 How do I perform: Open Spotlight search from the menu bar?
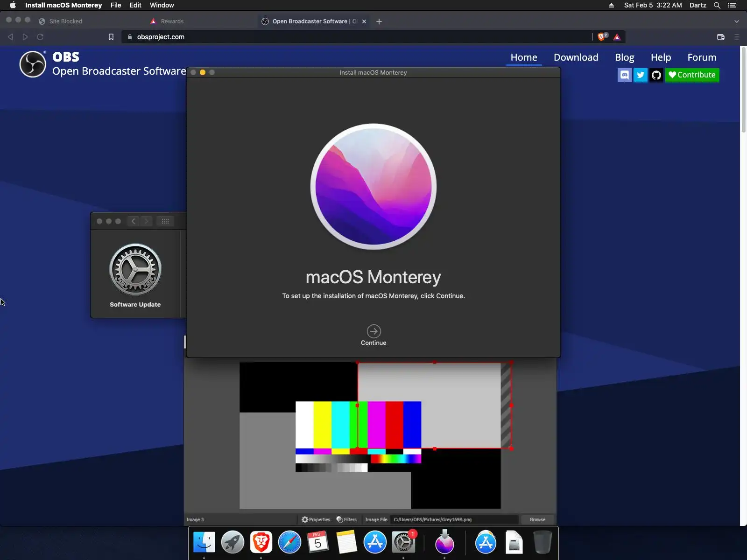717,5
